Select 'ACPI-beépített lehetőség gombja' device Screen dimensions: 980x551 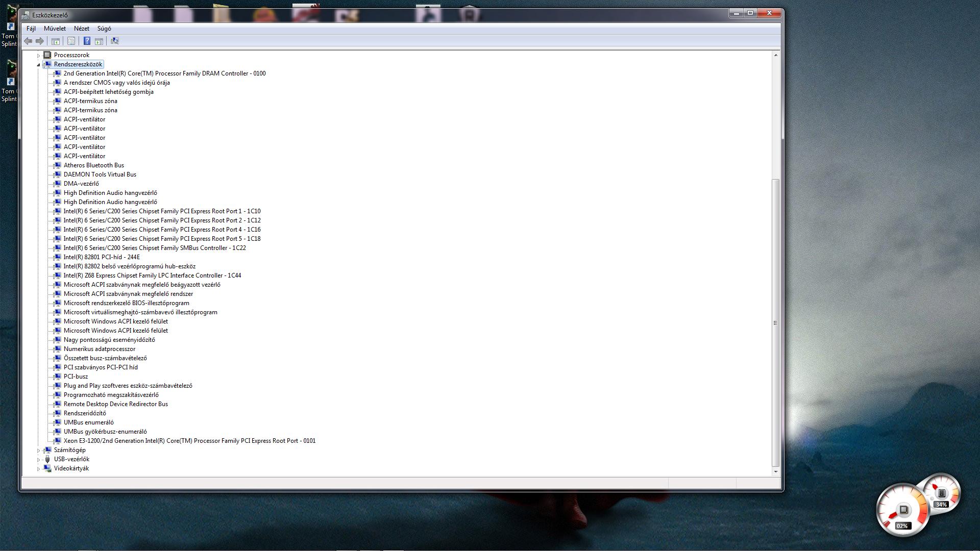109,92
